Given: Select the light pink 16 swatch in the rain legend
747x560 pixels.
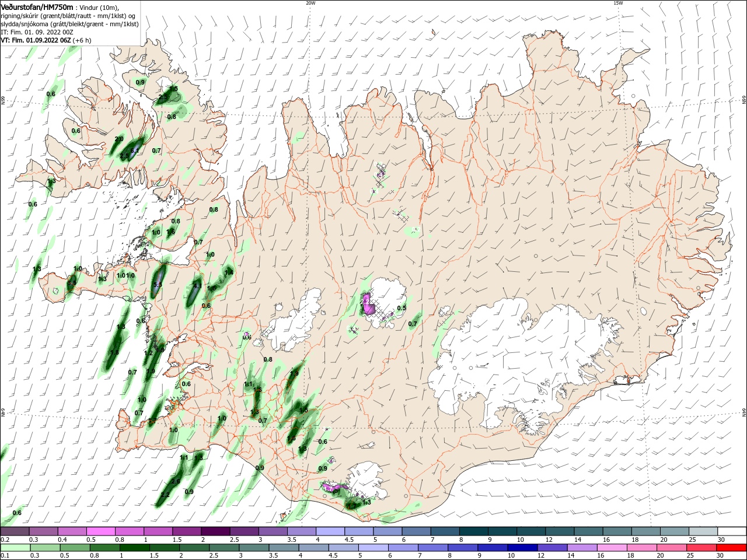Looking at the screenshot, I should tap(612, 548).
